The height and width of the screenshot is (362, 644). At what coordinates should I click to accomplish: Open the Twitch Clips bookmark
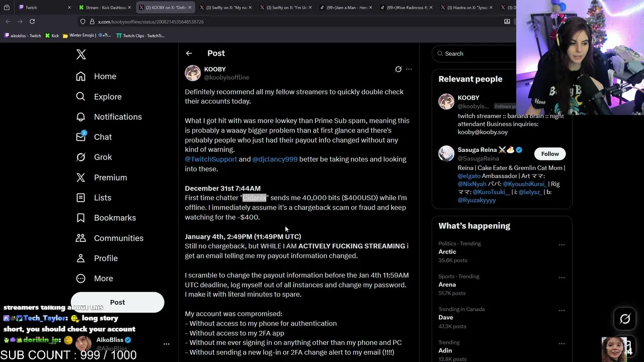point(140,36)
